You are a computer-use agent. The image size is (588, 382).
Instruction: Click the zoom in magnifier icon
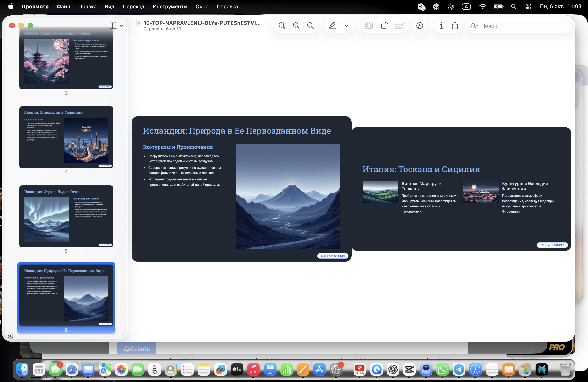click(x=310, y=26)
